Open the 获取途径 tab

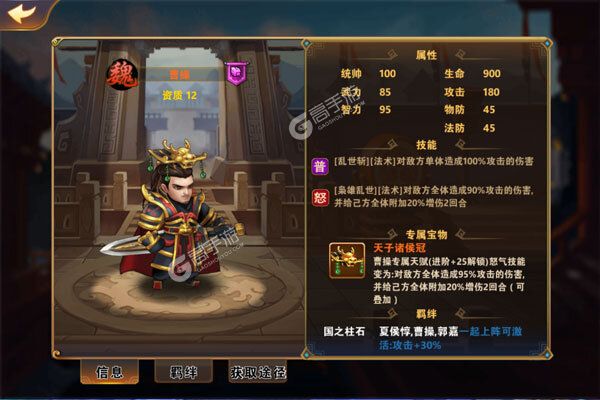pyautogui.click(x=258, y=372)
